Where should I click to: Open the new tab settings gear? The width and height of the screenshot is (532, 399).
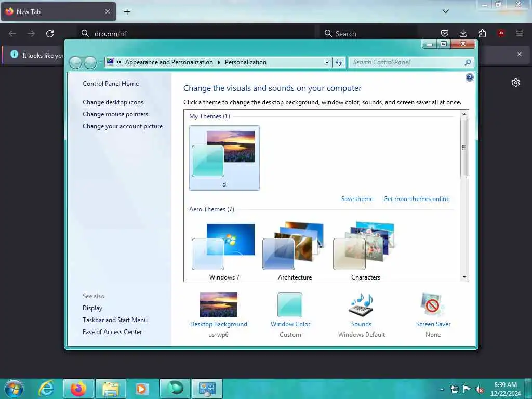tap(516, 83)
